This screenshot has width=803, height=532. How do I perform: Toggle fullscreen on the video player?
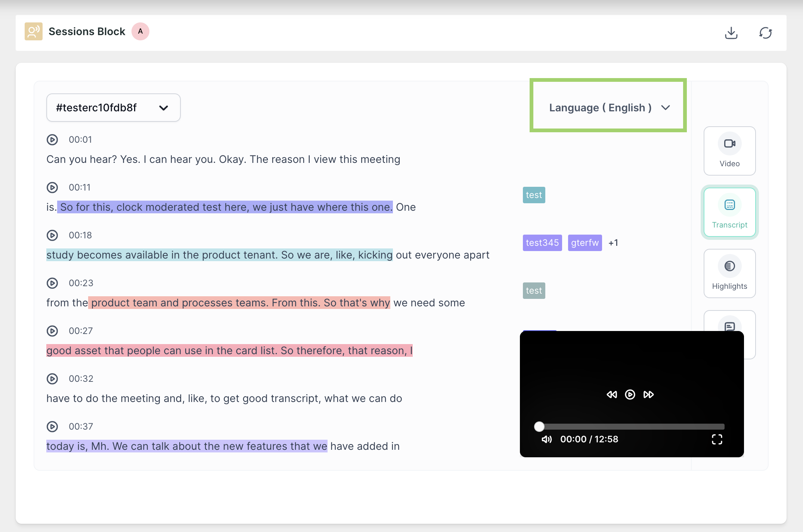[x=717, y=439]
